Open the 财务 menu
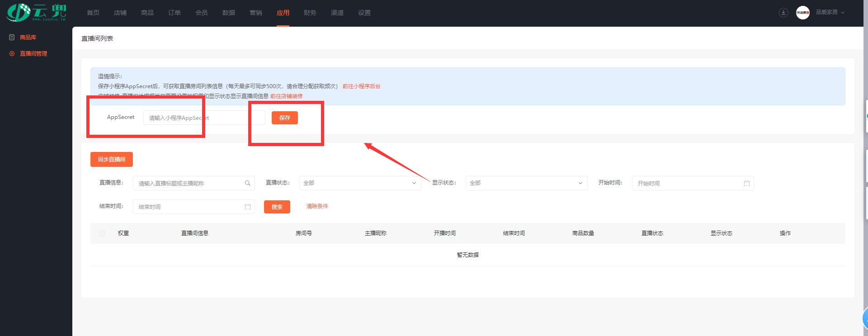Image resolution: width=868 pixels, height=336 pixels. coord(310,13)
